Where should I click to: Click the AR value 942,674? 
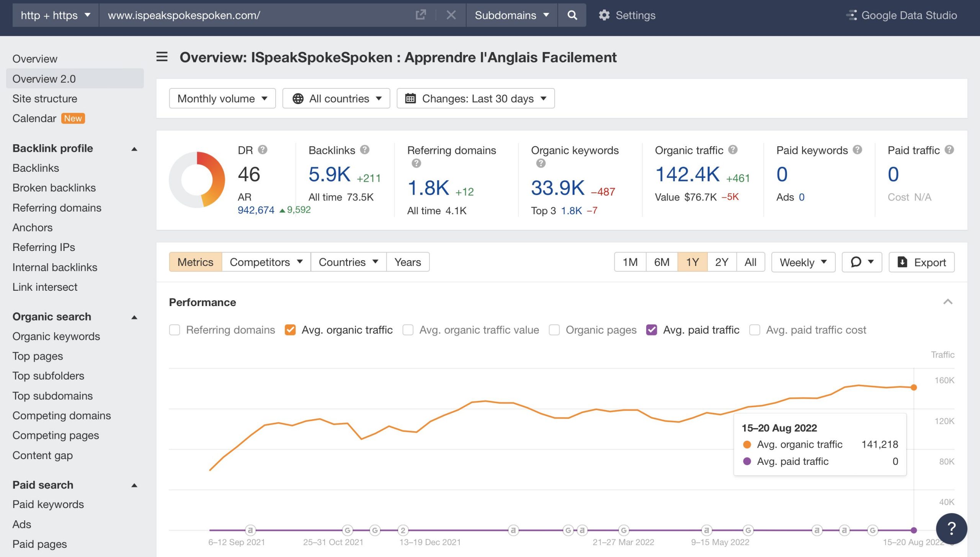[x=256, y=210]
